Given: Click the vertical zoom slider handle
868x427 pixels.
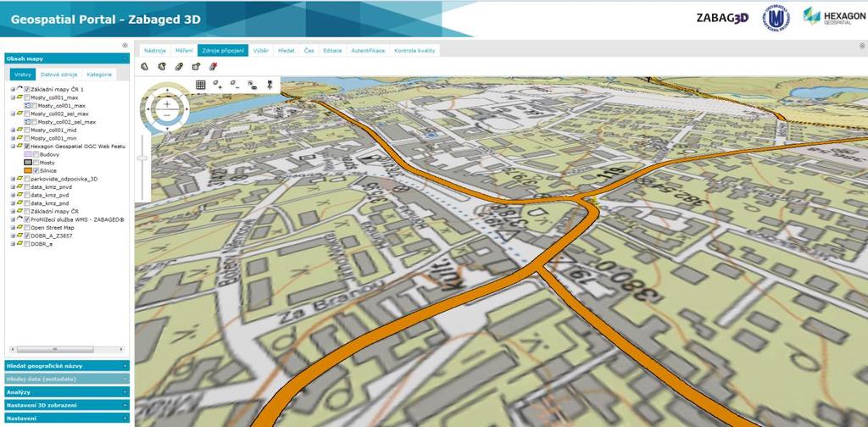Looking at the screenshot, I should pos(142,158).
